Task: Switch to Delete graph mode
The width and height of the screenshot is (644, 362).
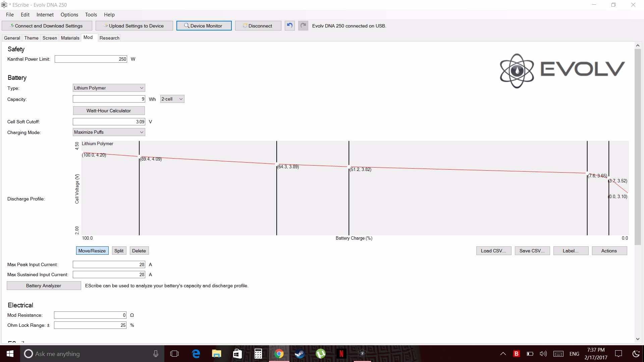Action: click(x=139, y=251)
